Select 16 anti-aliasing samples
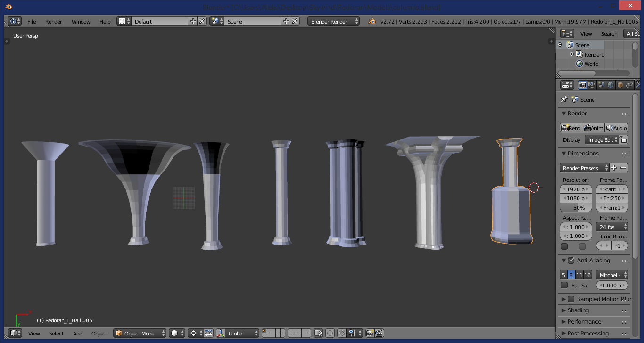Image resolution: width=644 pixels, height=343 pixels. point(587,275)
